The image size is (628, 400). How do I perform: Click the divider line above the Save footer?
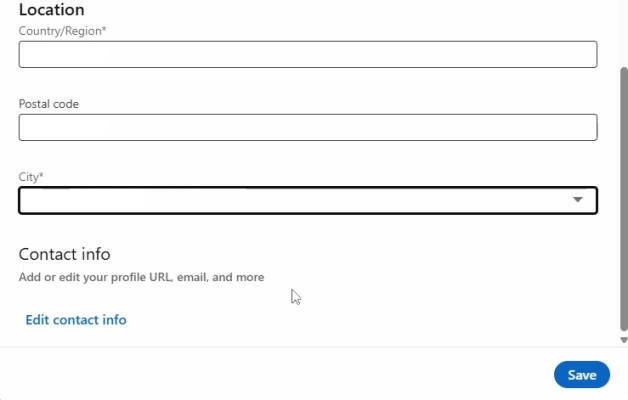point(300,348)
